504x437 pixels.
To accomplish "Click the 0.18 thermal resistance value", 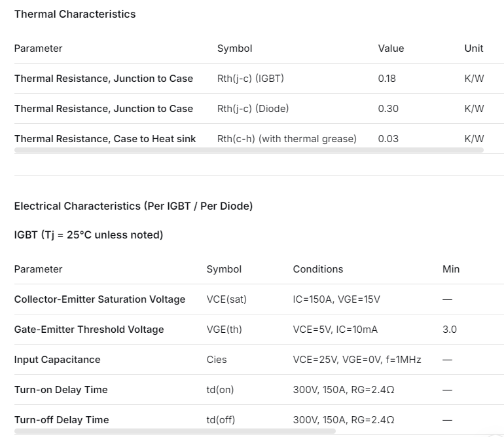I will click(387, 79).
